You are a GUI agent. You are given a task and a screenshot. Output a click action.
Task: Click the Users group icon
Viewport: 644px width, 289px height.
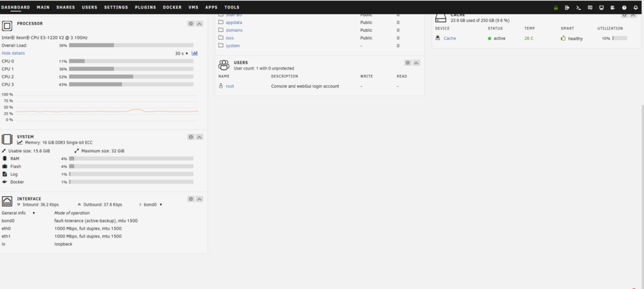click(224, 65)
